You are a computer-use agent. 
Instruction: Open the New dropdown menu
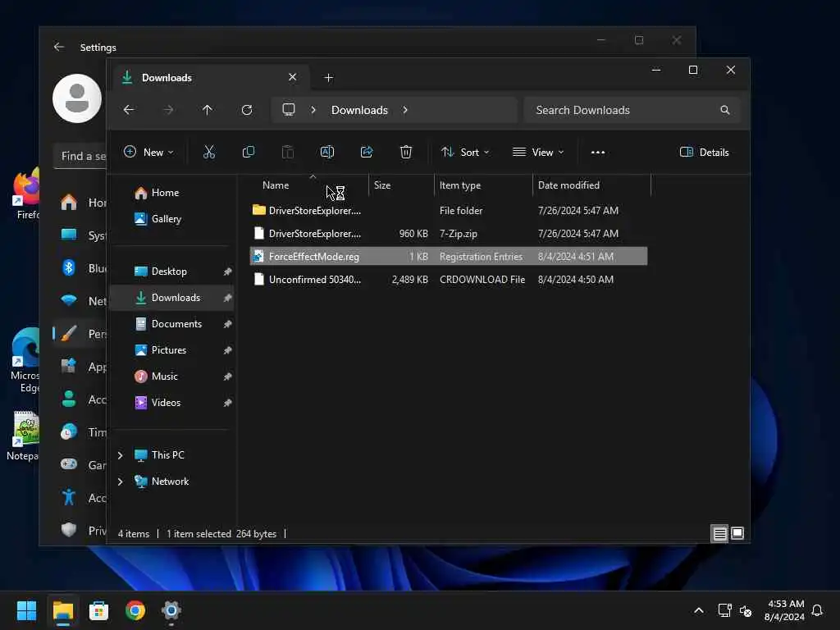[x=148, y=152]
